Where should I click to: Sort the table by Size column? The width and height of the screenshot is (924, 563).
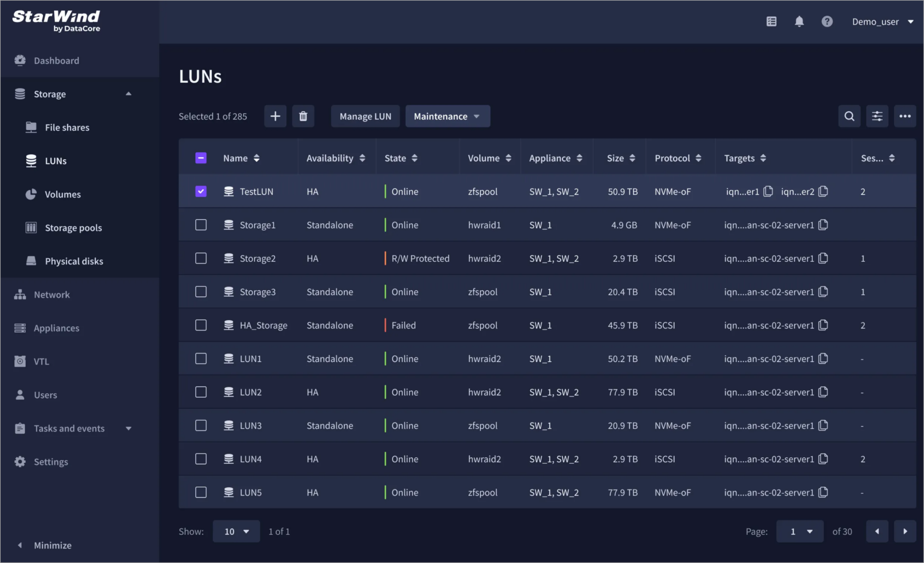pos(621,158)
